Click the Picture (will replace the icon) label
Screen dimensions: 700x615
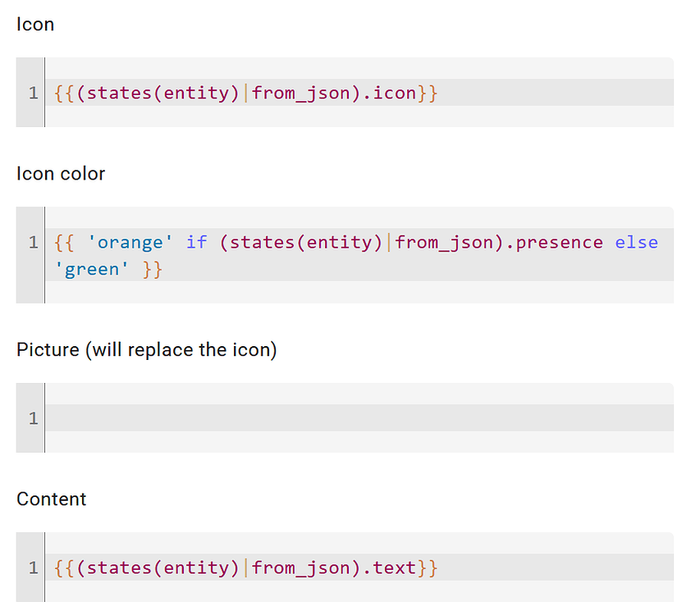147,349
